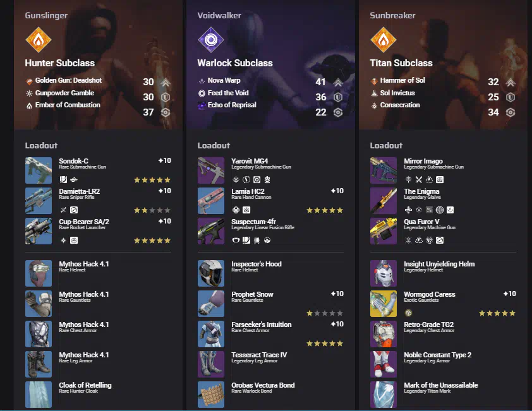This screenshot has width=532, height=411.
Task: Click the first perk icon on Mirror Imago
Action: pos(409,180)
